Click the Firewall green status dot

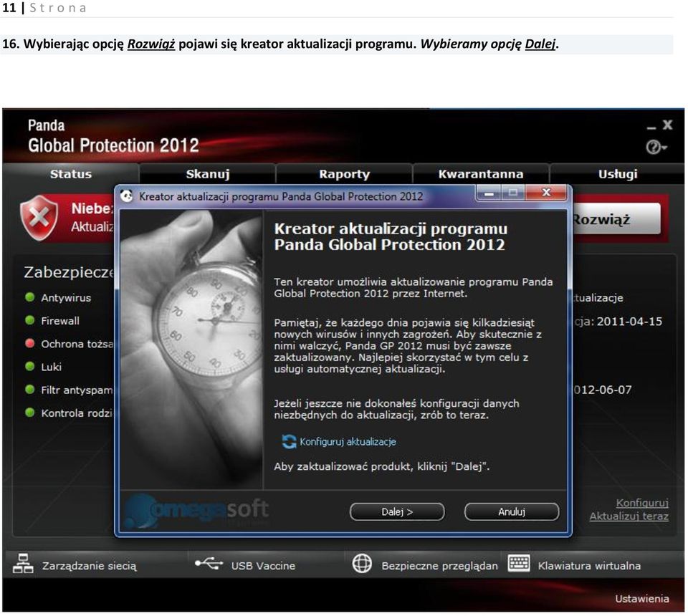tap(30, 320)
